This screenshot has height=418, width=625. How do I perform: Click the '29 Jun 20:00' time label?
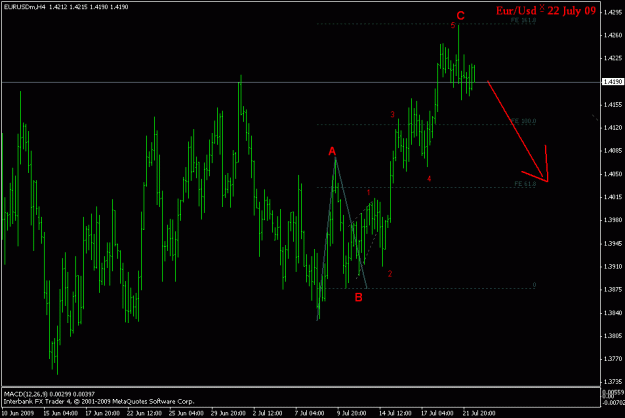click(x=228, y=413)
